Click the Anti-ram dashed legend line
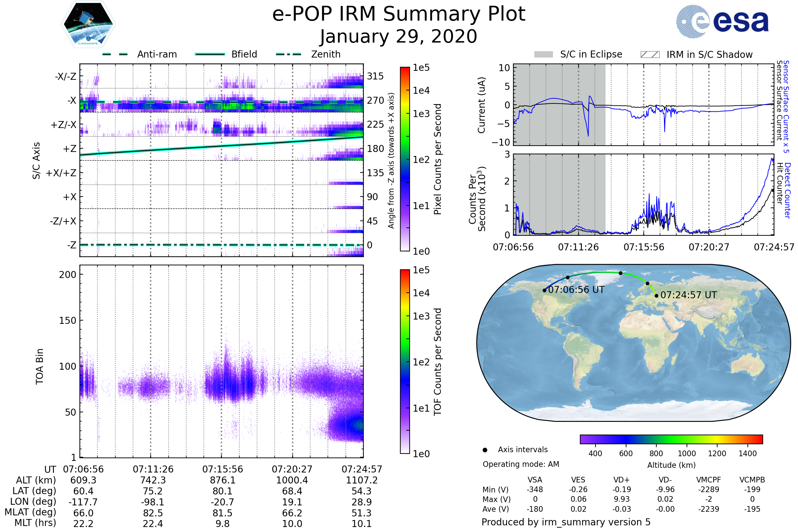Image resolution: width=798 pixels, height=532 pixels. [115, 54]
